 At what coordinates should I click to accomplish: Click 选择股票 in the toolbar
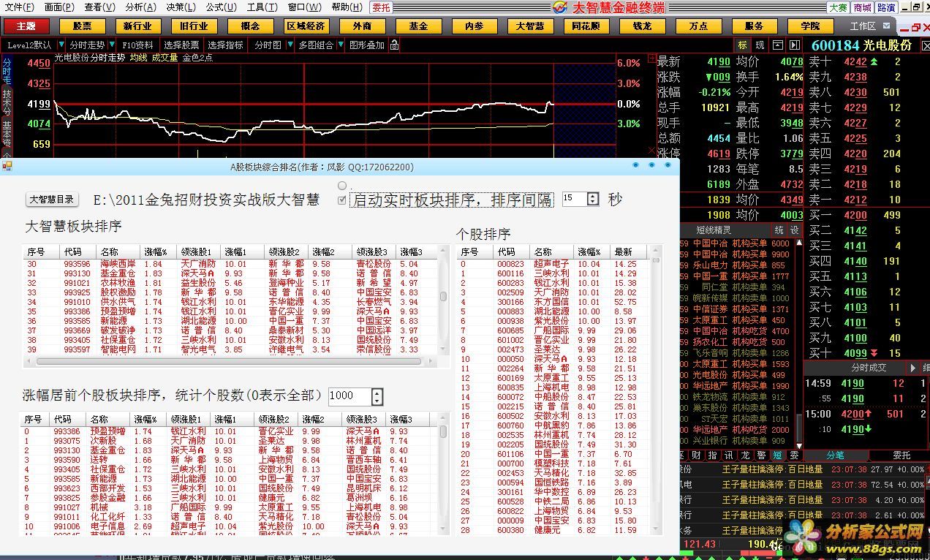coord(181,45)
